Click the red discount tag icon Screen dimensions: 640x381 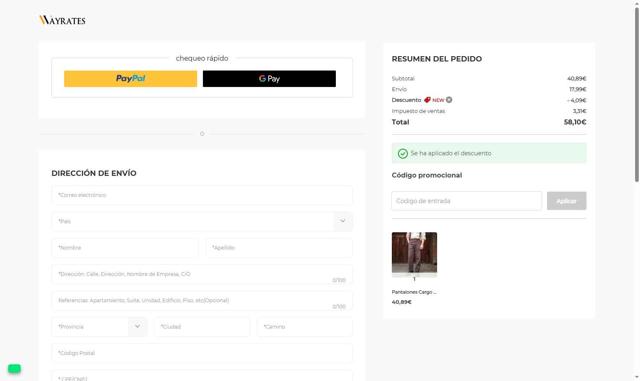[427, 100]
